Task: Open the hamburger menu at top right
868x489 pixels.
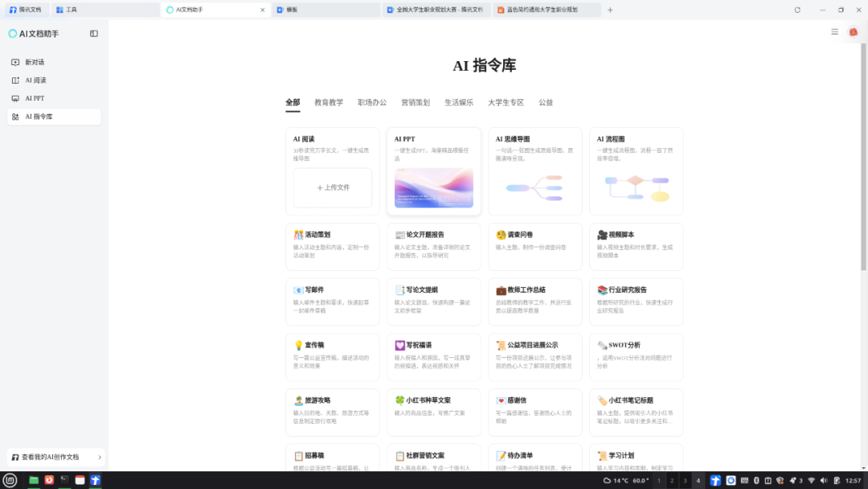Action: coord(834,32)
